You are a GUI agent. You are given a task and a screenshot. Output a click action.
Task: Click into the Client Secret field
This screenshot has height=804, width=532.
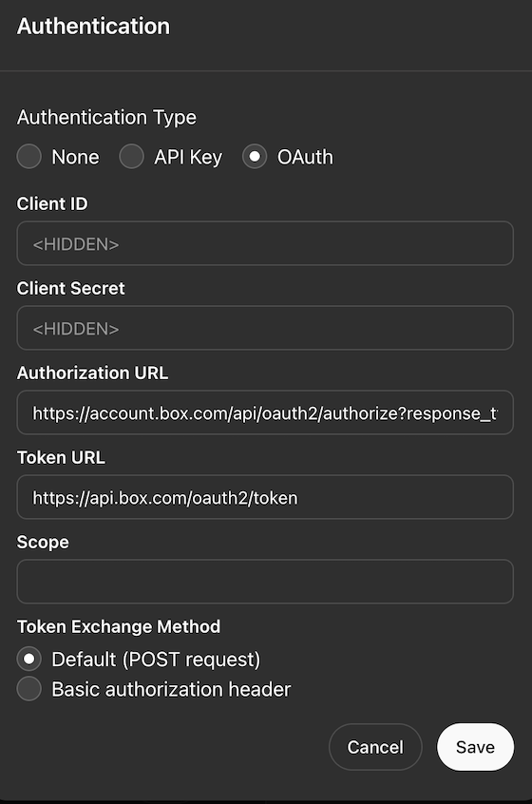[x=265, y=328]
